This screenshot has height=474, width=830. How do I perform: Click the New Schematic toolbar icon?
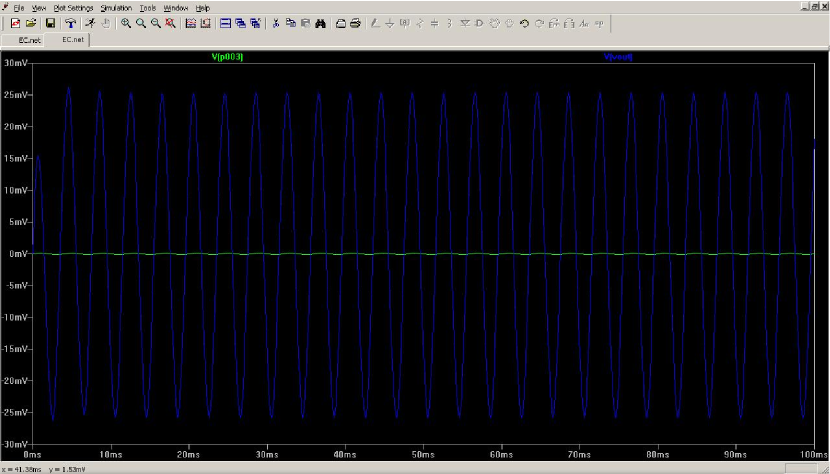coord(15,22)
